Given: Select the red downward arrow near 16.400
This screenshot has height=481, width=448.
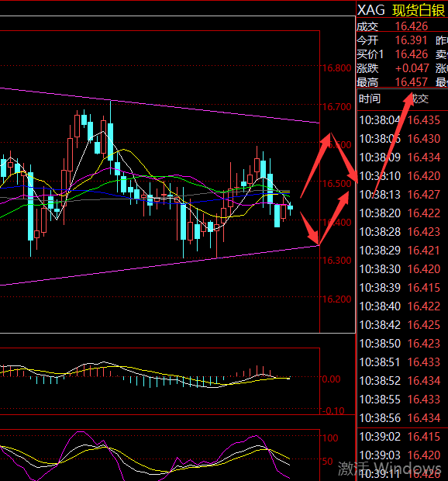Looking at the screenshot, I should [x=309, y=229].
